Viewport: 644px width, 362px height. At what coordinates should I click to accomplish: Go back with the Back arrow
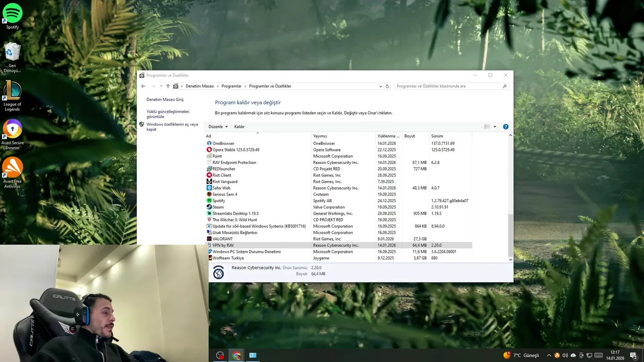(143, 86)
